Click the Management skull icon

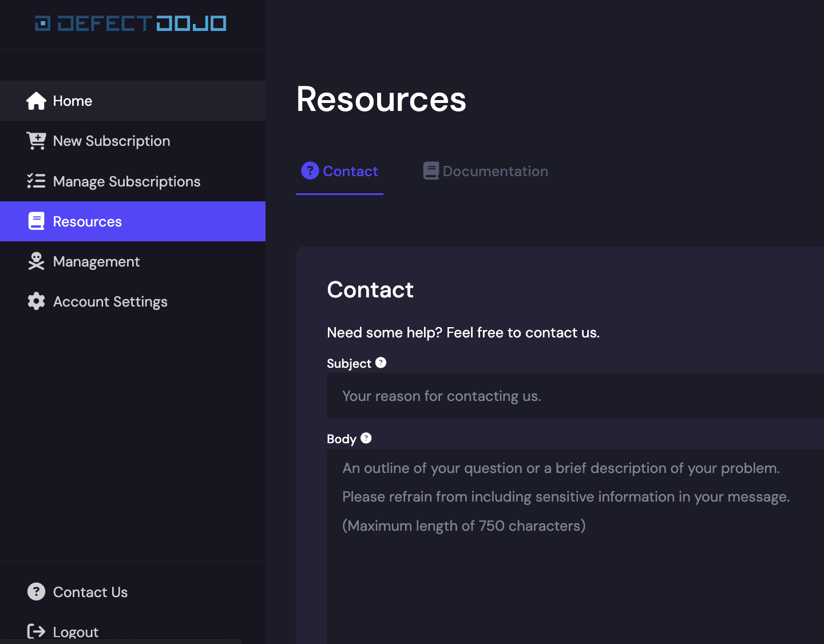[36, 261]
